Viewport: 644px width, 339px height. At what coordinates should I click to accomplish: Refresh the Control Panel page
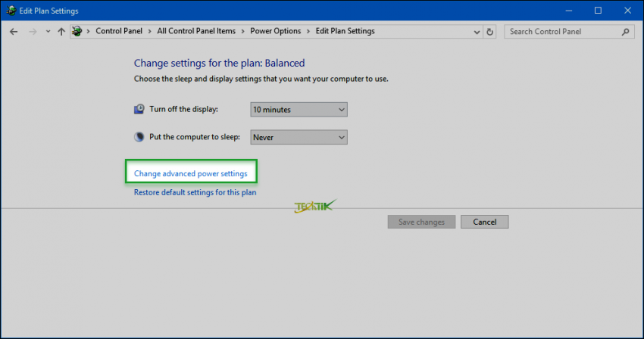pos(490,32)
